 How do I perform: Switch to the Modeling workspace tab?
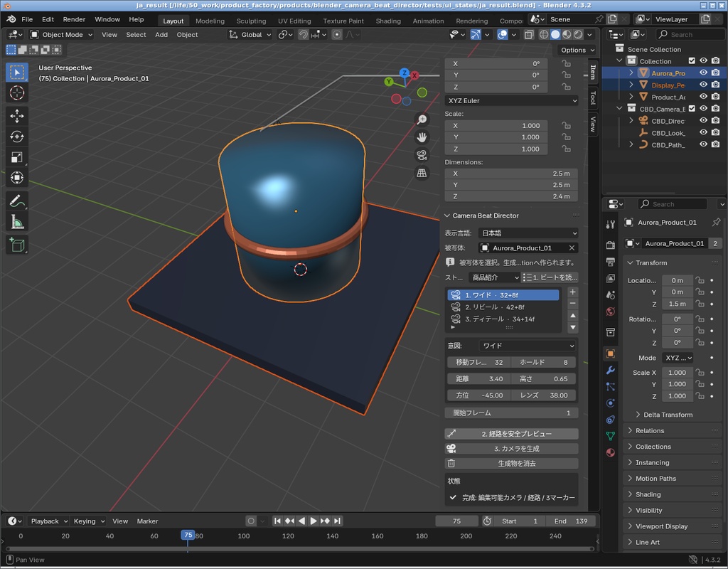210,21
